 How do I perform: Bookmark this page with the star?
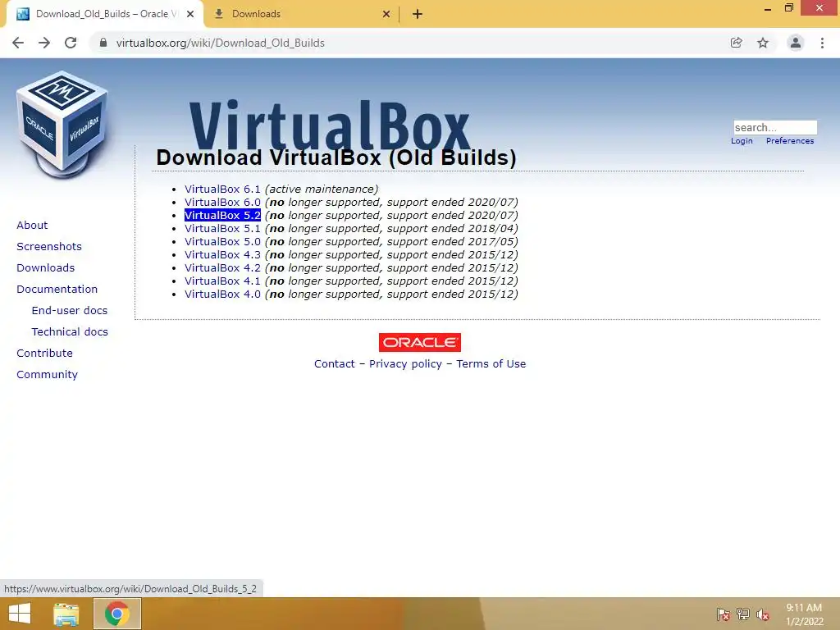(x=763, y=43)
